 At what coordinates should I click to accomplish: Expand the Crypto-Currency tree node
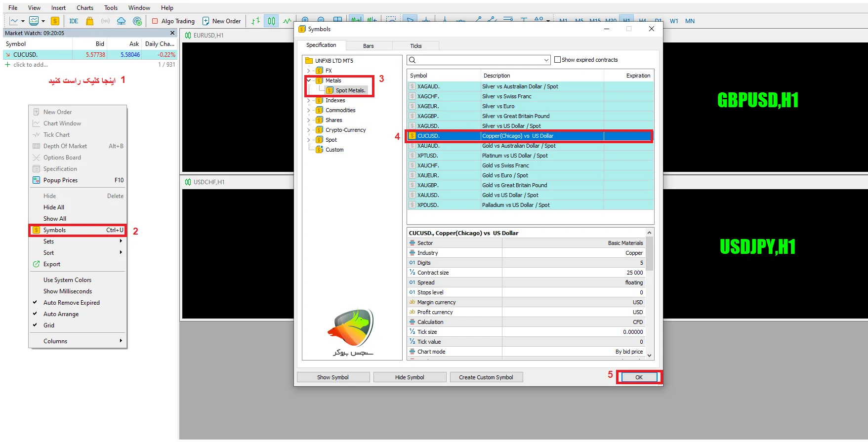(309, 130)
